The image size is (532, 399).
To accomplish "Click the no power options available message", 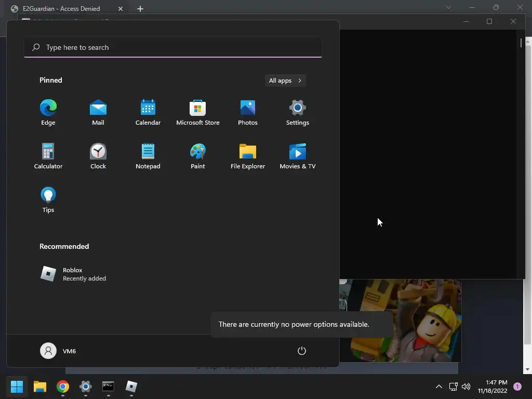I will tap(294, 324).
